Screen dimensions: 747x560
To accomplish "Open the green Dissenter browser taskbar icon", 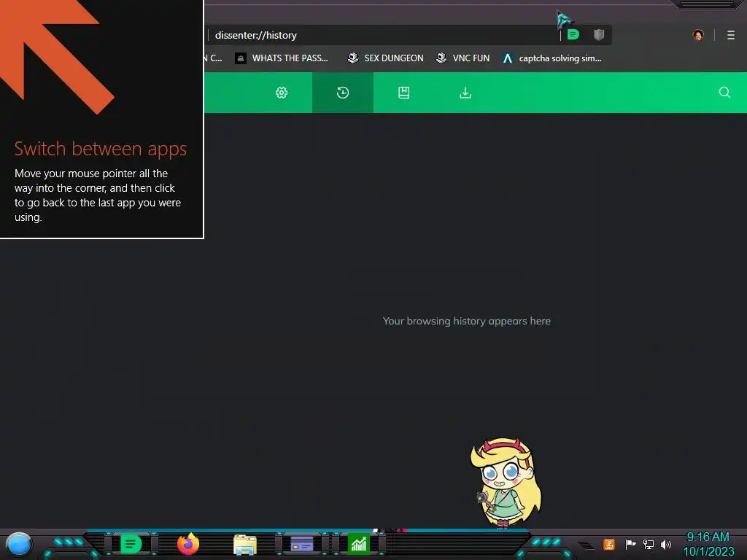I will click(x=131, y=544).
